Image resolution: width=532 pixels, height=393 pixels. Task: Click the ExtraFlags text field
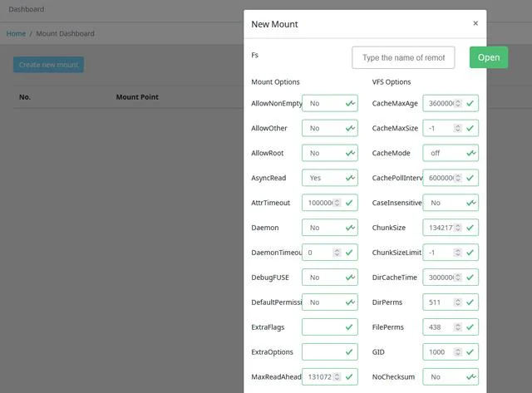pyautogui.click(x=330, y=327)
